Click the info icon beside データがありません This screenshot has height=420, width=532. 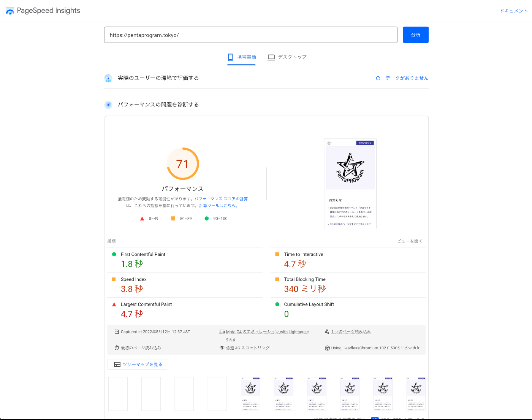click(378, 78)
